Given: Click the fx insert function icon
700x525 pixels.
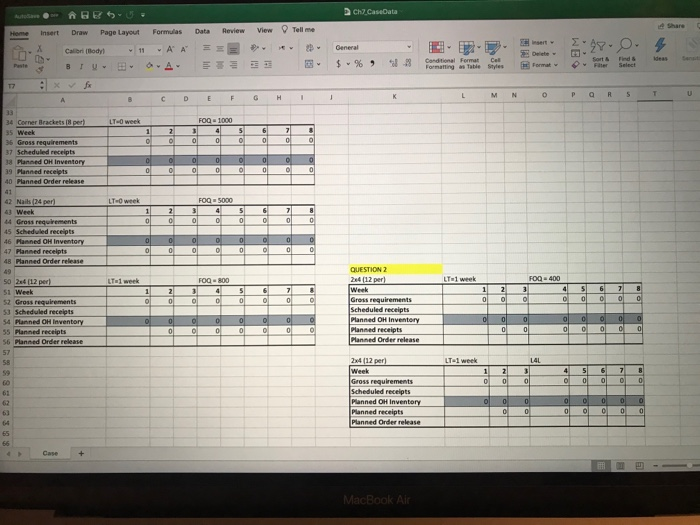Looking at the screenshot, I should (x=88, y=85).
